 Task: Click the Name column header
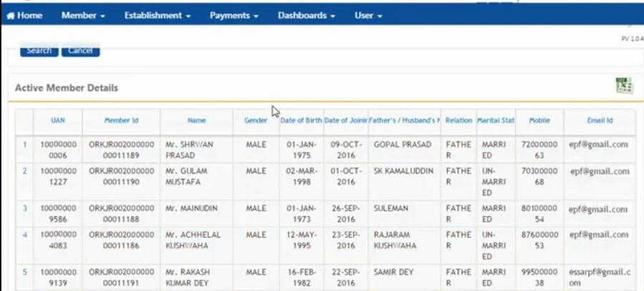[x=197, y=121]
